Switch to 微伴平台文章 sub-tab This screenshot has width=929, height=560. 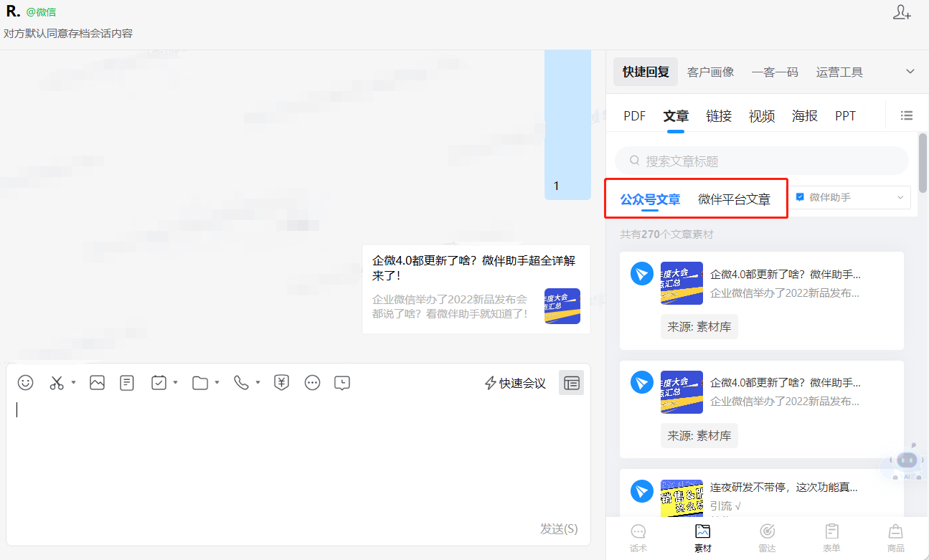point(734,199)
